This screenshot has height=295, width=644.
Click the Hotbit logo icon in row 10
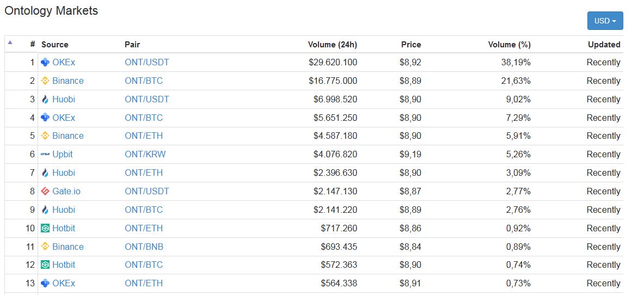(46, 229)
